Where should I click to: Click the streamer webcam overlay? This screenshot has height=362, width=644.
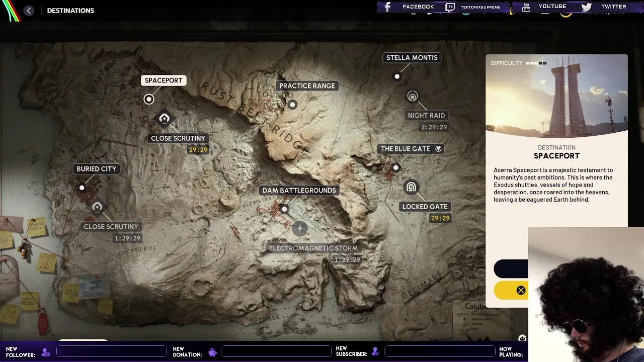(586, 295)
